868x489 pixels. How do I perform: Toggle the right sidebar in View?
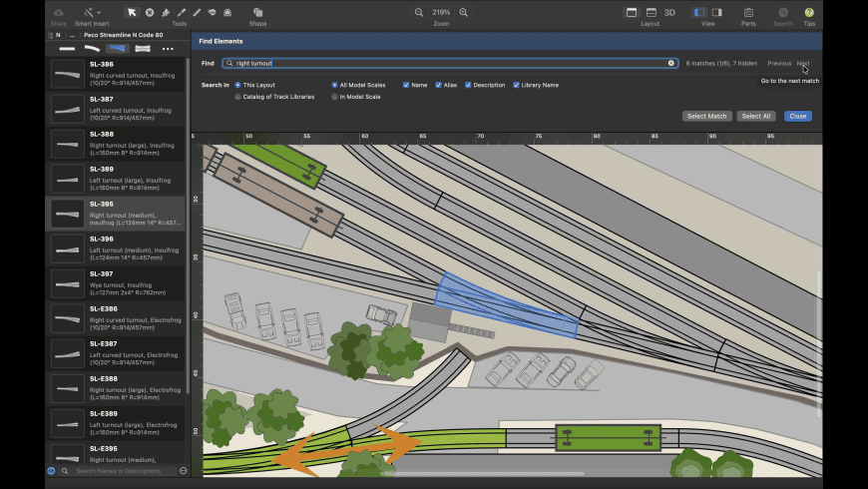point(717,12)
